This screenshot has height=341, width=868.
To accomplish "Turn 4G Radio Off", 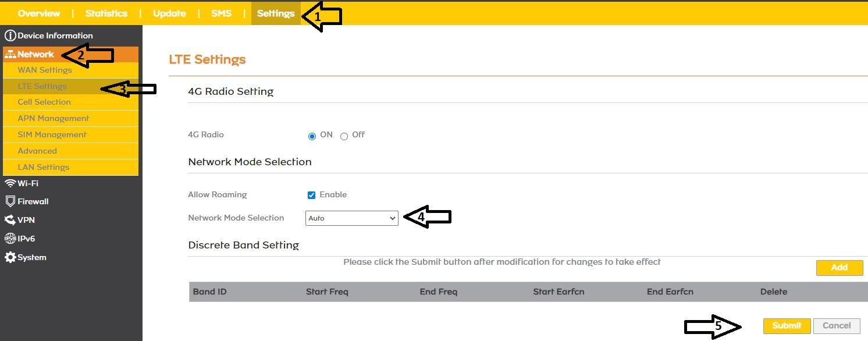I will coord(344,136).
